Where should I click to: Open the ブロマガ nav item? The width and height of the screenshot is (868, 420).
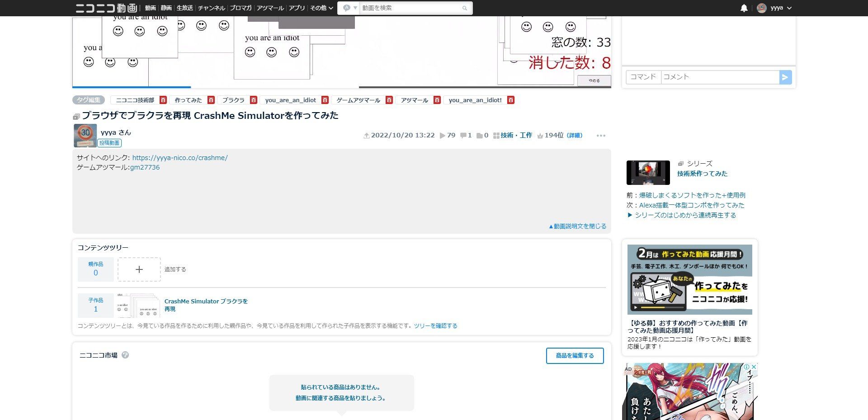coord(241,8)
